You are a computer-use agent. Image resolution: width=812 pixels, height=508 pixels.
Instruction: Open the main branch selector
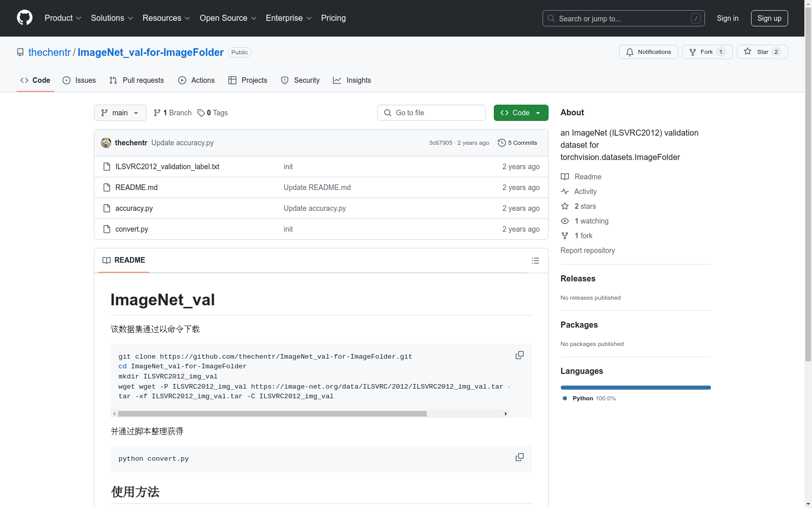(x=120, y=113)
